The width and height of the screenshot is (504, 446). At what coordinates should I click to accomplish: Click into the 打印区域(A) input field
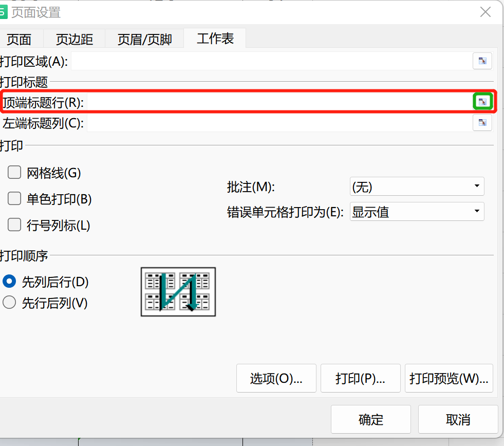click(272, 61)
